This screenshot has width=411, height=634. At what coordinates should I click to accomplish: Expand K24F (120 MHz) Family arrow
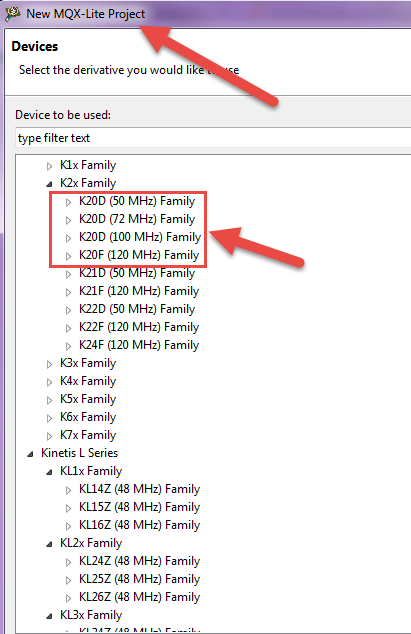coord(68,346)
